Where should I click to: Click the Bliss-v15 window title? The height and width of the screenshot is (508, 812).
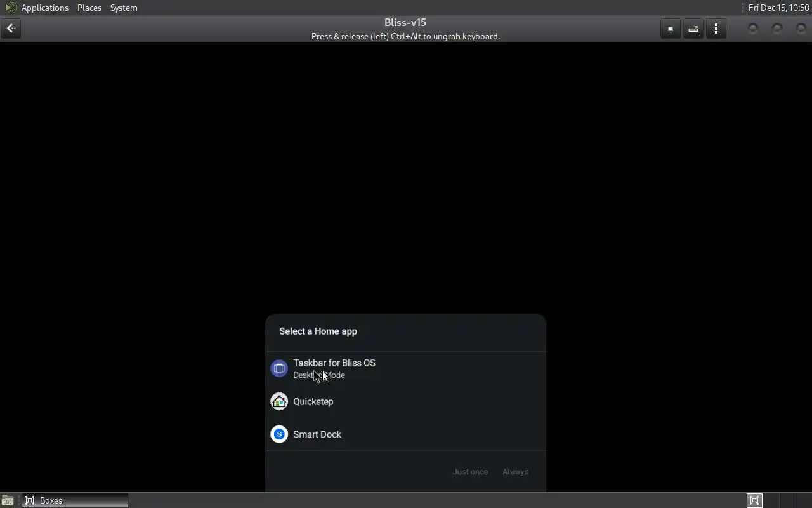pos(405,22)
